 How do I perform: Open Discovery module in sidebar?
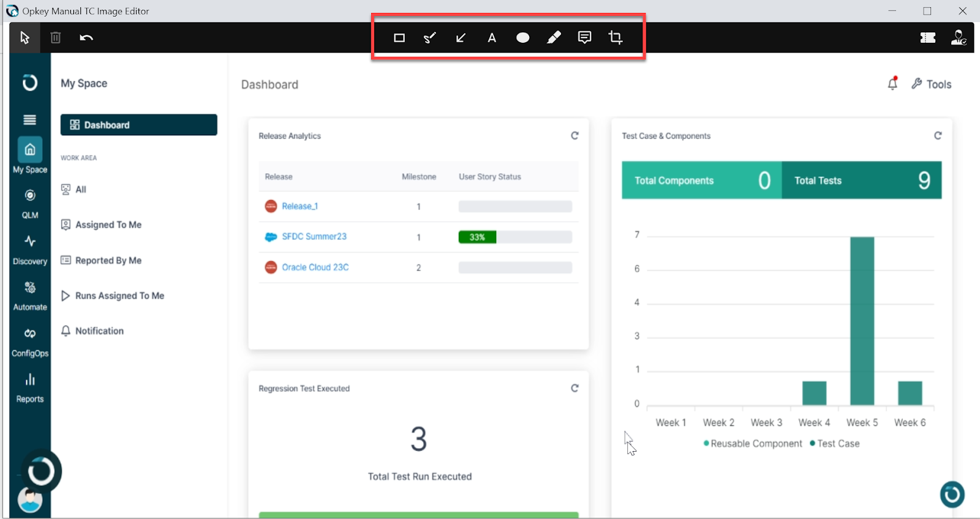click(30, 250)
